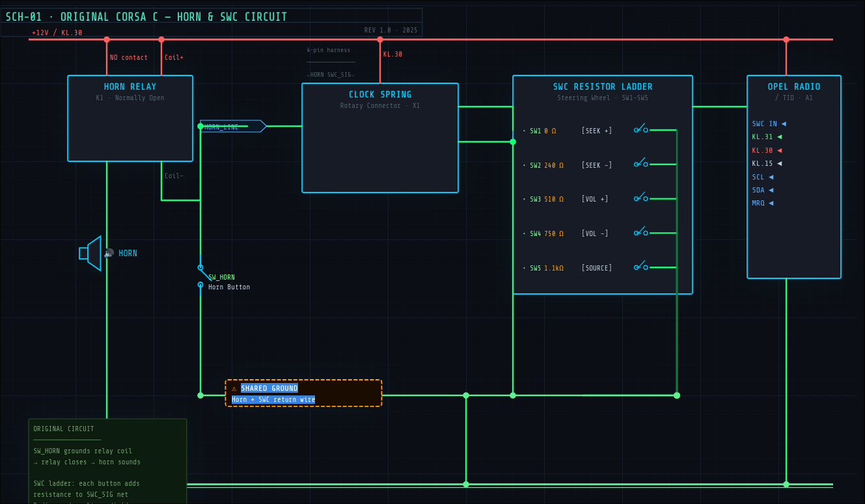This screenshot has width=865, height=504.
Task: Click the SW1 SEEK+ switch symbol
Action: pos(639,129)
